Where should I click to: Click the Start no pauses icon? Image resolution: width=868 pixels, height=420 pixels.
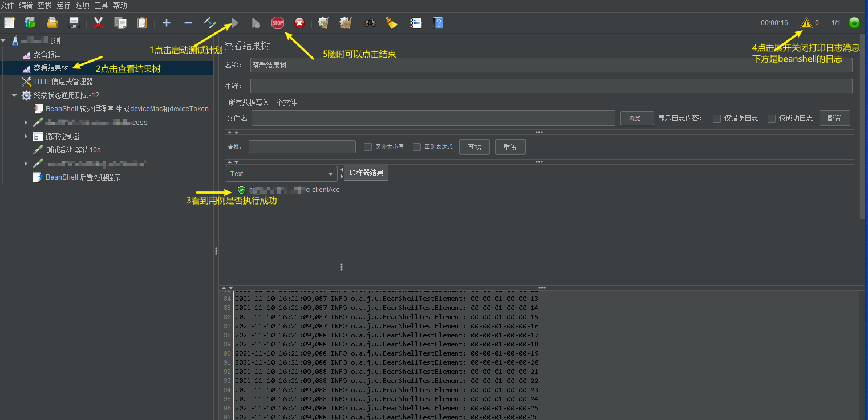point(256,23)
